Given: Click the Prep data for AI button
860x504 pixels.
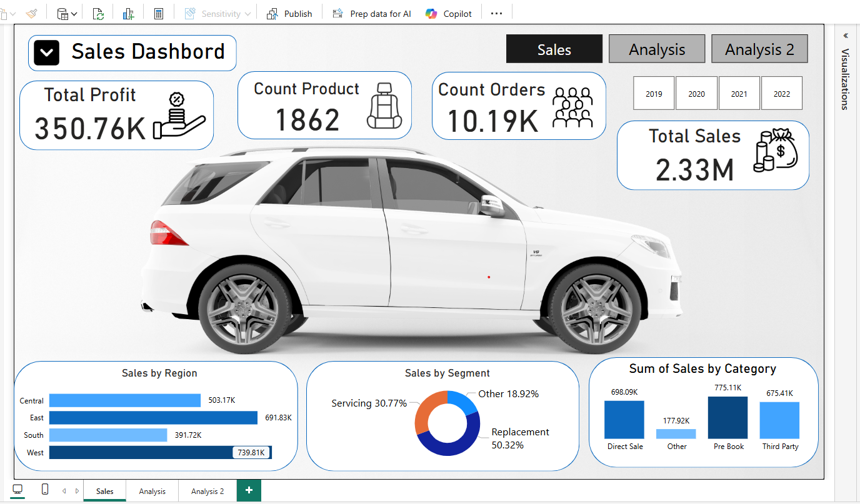Looking at the screenshot, I should pos(372,14).
